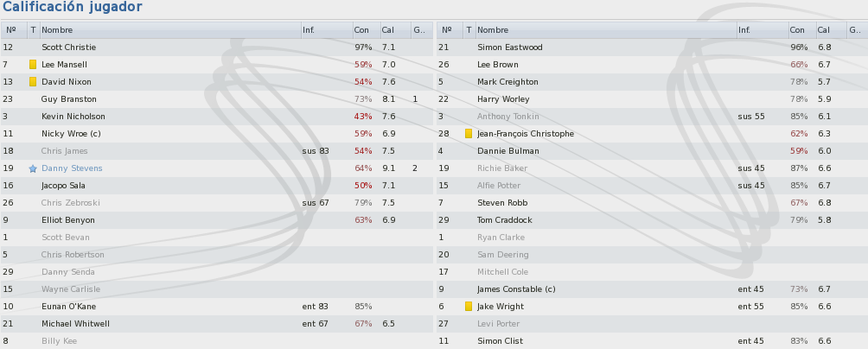Select James Constable (c) row
Viewport: 868px width, 349px height.
click(x=652, y=289)
